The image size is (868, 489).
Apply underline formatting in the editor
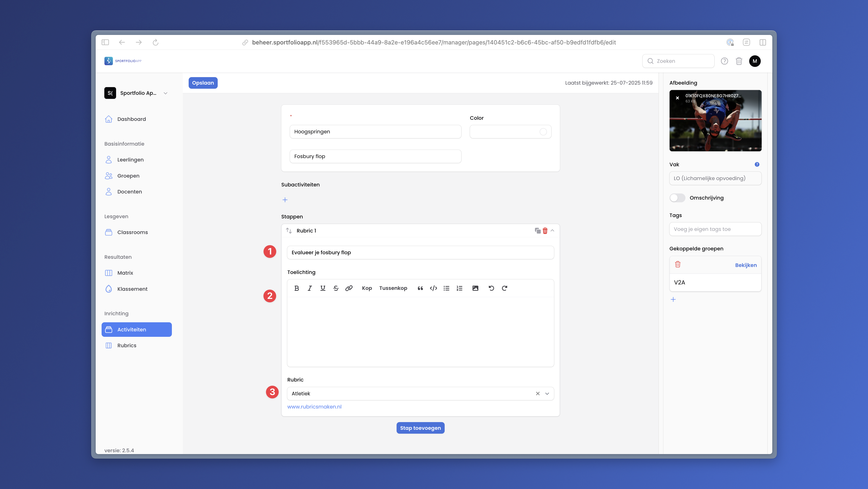[323, 288]
